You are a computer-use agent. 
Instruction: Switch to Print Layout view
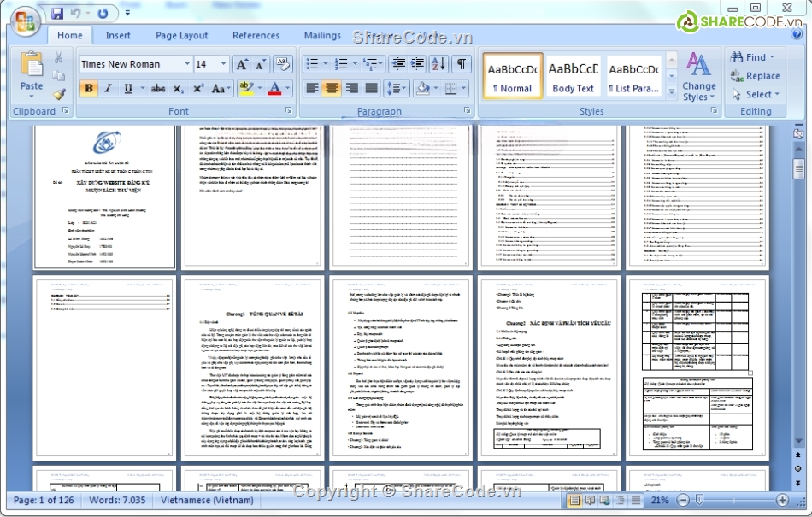coord(574,501)
